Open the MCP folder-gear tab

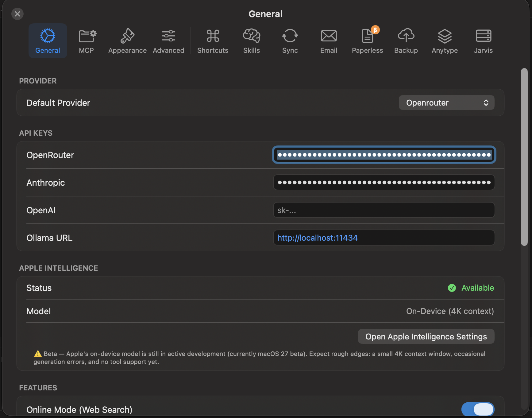(x=87, y=41)
